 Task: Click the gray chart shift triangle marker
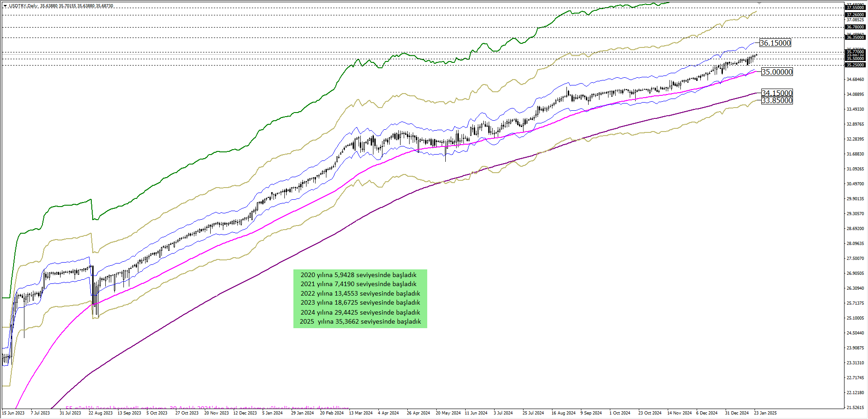click(x=759, y=3)
